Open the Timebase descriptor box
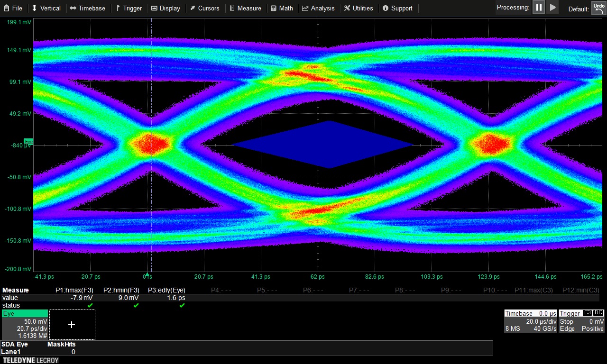The image size is (607, 364). coord(531,321)
